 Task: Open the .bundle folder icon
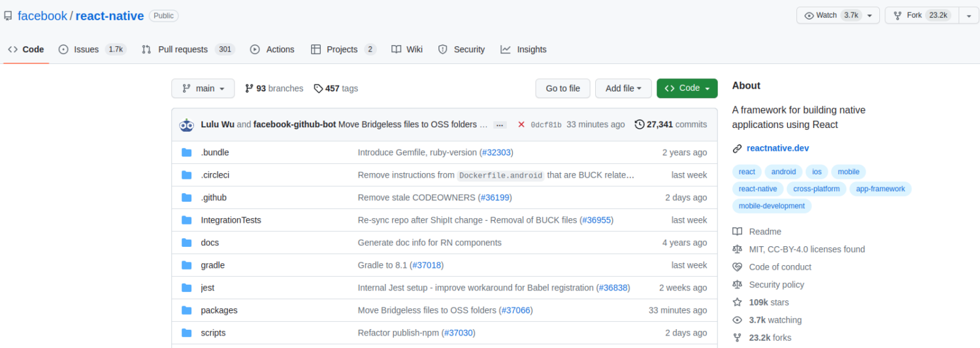click(187, 153)
